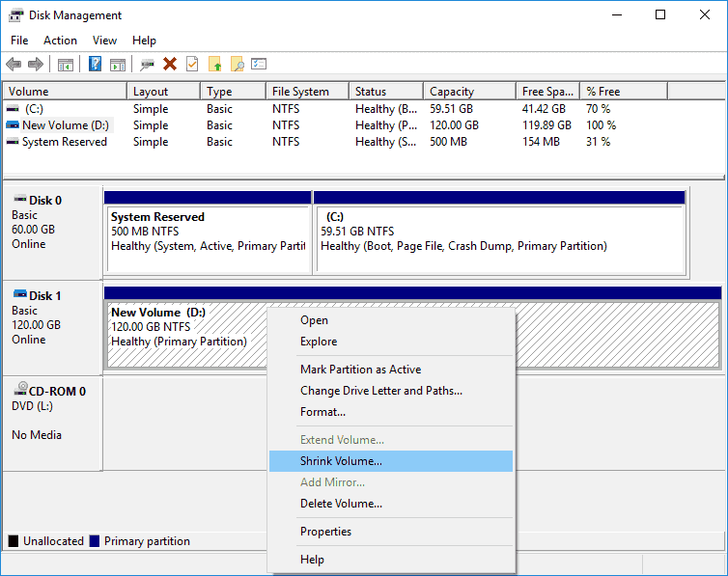Choose Shrink Volume... from the context menu
728x576 pixels.
tap(341, 461)
